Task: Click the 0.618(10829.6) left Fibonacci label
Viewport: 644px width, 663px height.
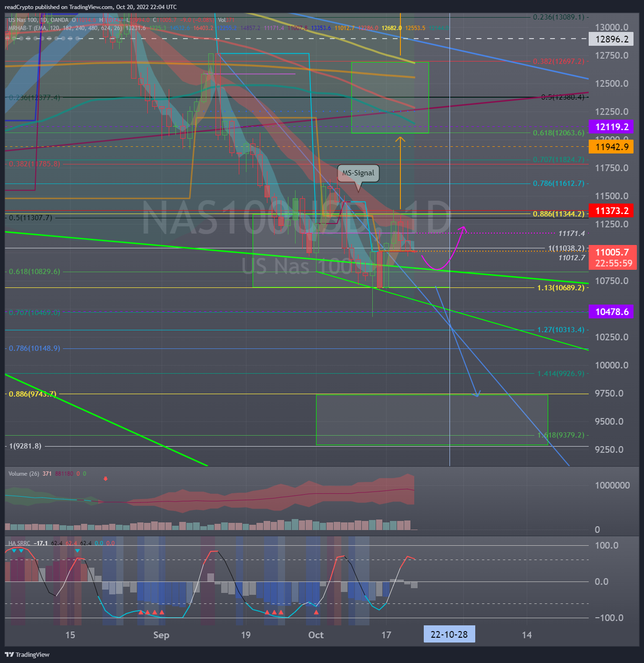Action: tap(34, 271)
